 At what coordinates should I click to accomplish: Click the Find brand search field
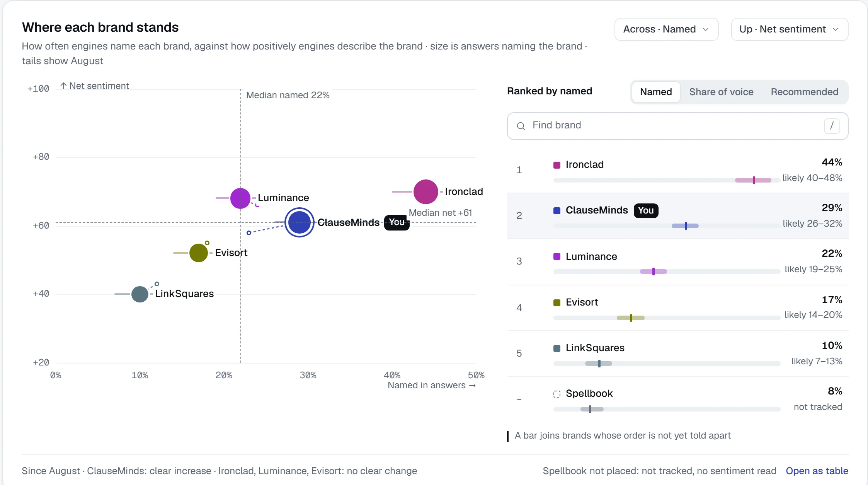[x=677, y=126]
